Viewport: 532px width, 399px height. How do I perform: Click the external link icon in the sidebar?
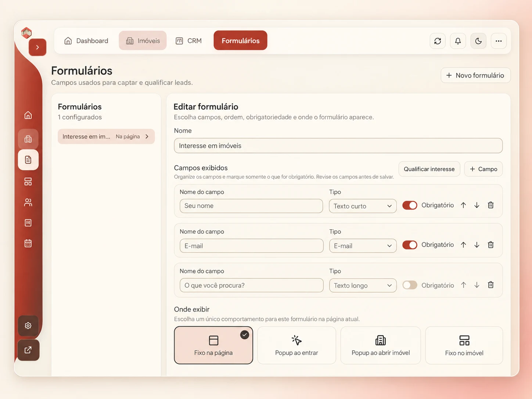pyautogui.click(x=28, y=350)
